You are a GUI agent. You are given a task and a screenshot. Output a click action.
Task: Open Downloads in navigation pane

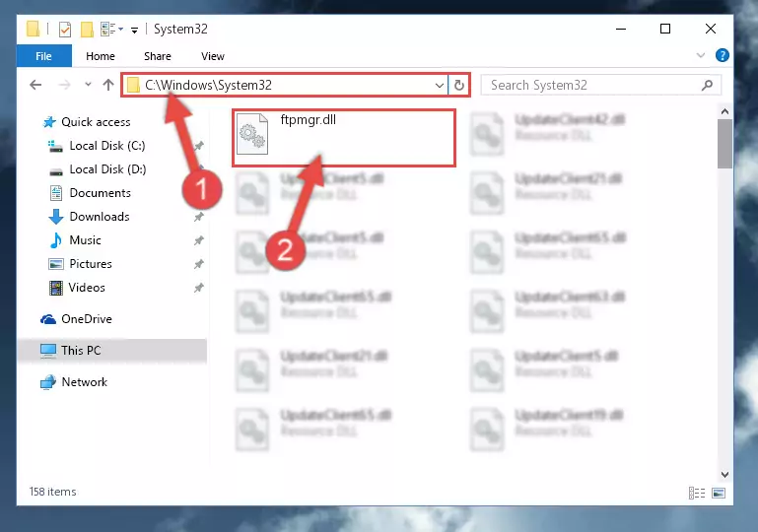pos(100,217)
